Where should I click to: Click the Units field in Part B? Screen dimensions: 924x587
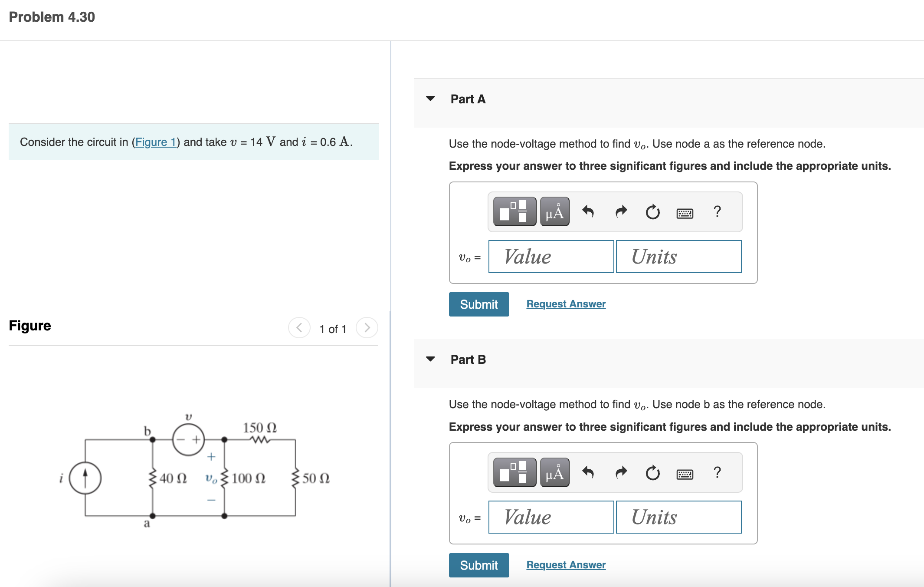[x=678, y=517]
